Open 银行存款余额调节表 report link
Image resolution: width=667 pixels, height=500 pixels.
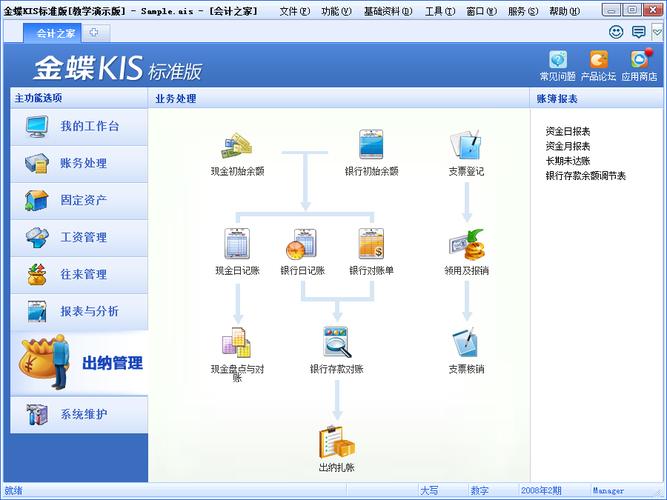(586, 176)
